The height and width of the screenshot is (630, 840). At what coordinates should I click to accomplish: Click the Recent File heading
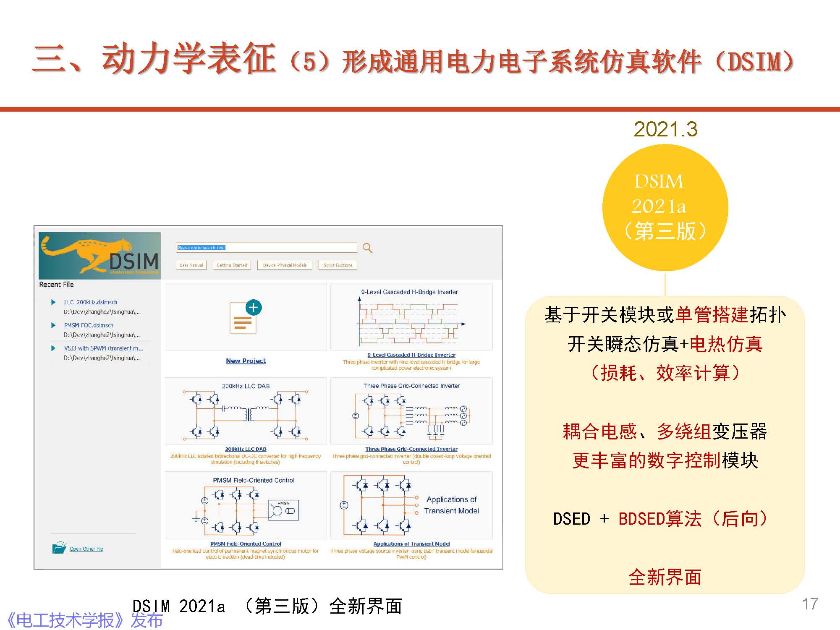pyautogui.click(x=56, y=285)
